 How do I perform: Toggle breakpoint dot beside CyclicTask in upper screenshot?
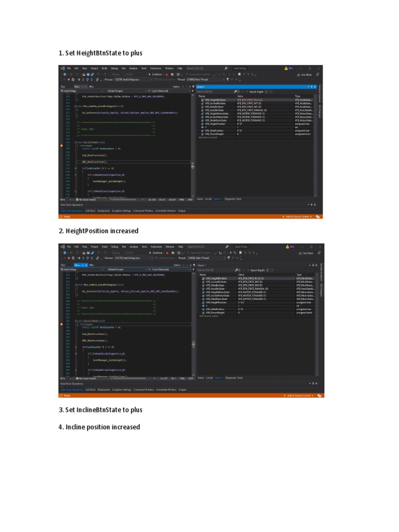pyautogui.click(x=62, y=146)
